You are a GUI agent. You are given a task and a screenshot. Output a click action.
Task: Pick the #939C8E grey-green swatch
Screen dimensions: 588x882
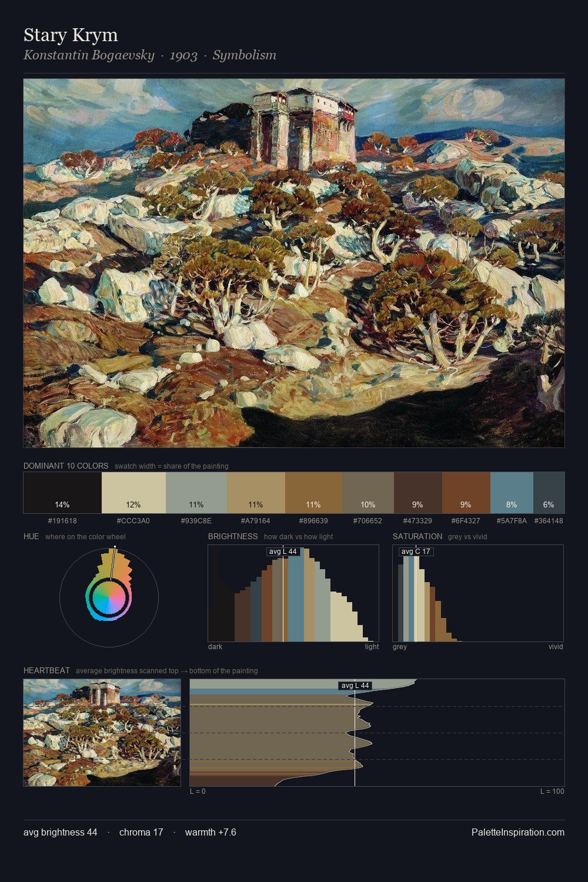[196, 493]
